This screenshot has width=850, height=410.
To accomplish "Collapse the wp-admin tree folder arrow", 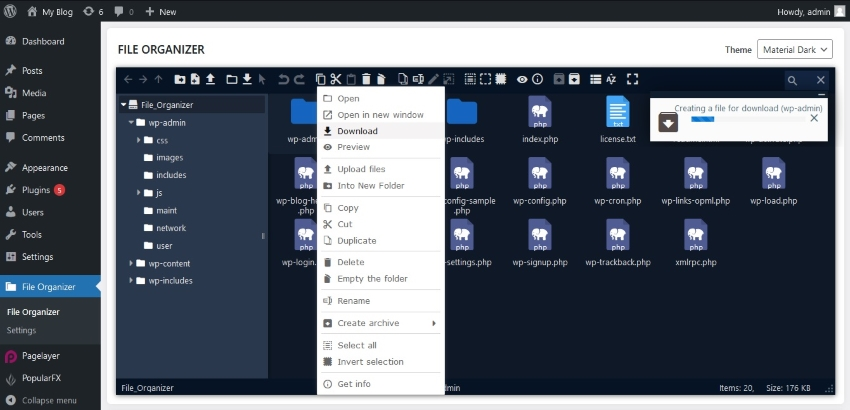I will point(131,123).
